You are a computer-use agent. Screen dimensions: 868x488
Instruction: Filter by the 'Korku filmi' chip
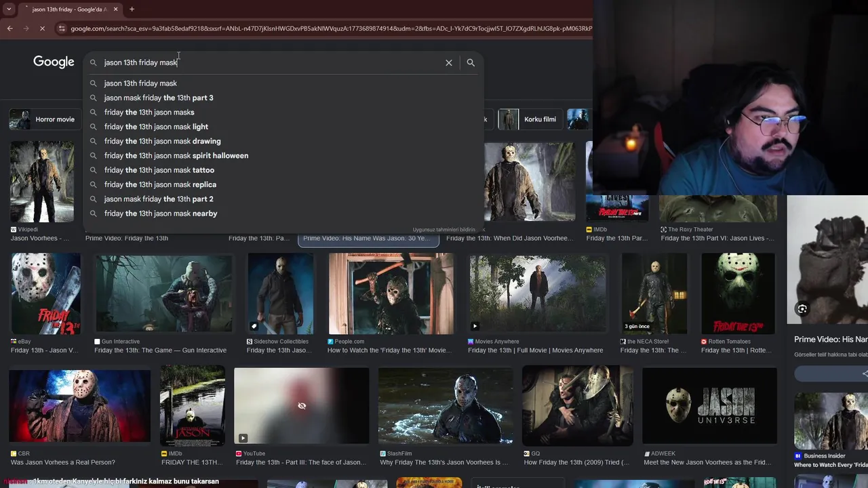529,119
